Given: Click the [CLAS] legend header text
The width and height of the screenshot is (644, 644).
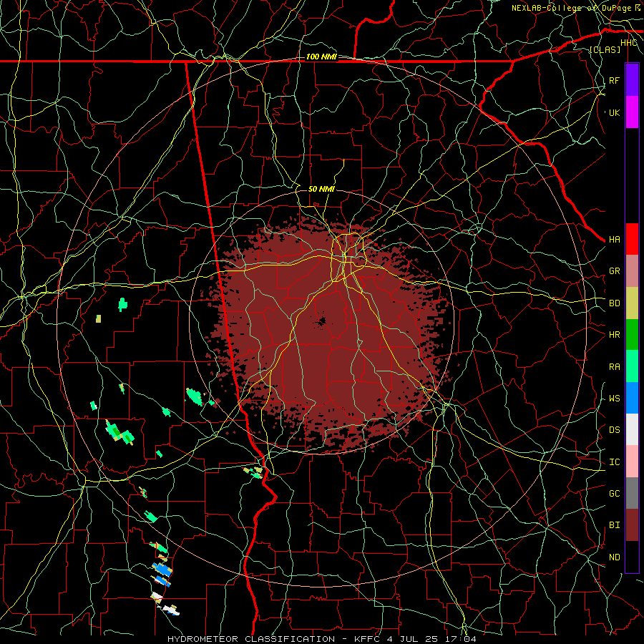Looking at the screenshot, I should (605, 49).
